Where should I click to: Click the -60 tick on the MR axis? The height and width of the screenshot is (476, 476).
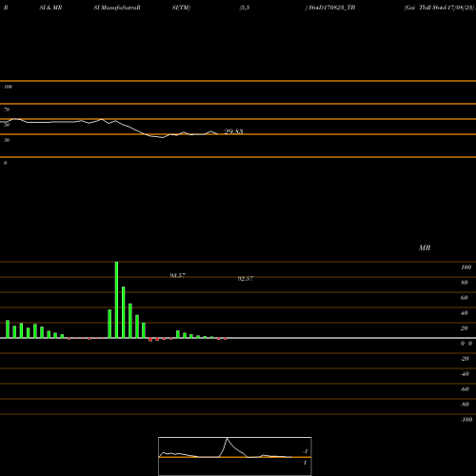(465, 389)
